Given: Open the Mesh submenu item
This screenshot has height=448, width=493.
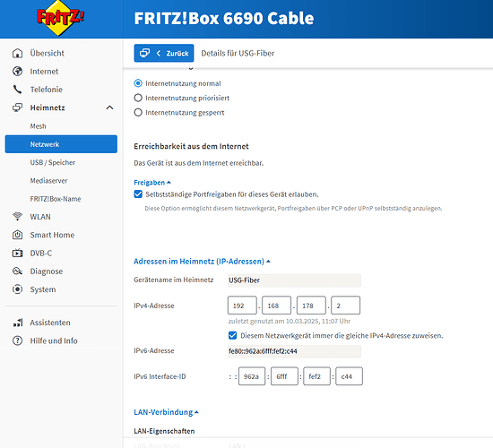Looking at the screenshot, I should (x=38, y=126).
